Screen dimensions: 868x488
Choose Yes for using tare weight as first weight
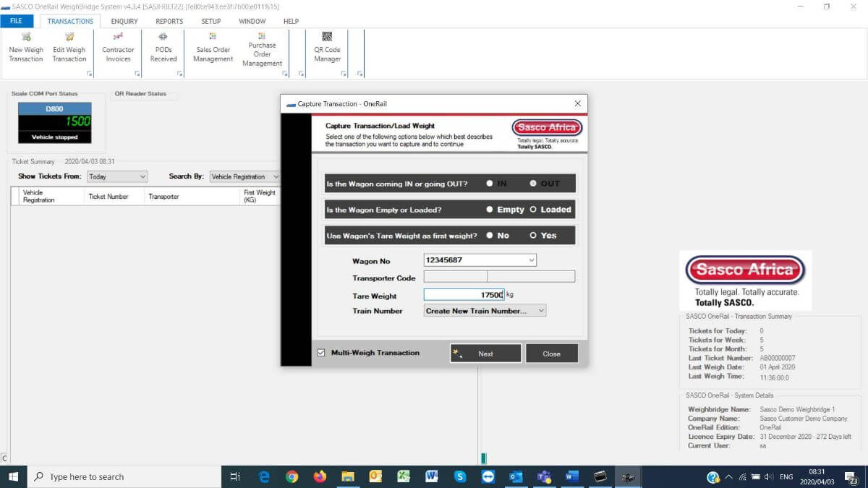click(543, 236)
